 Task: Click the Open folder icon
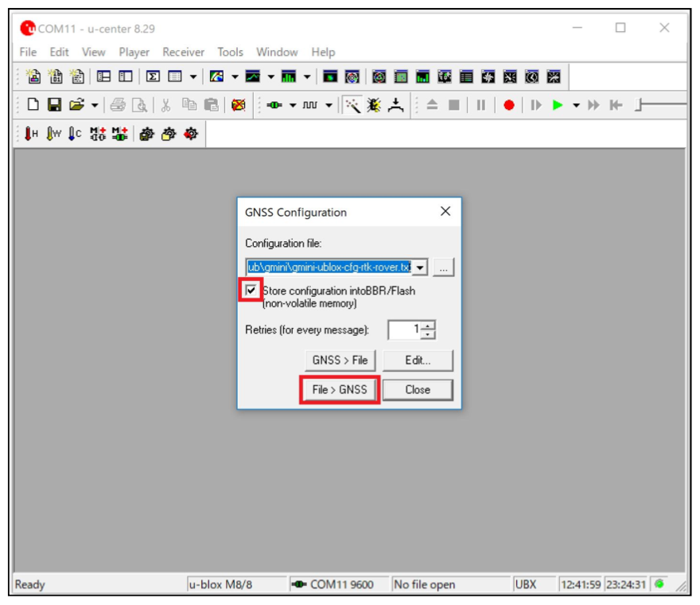(77, 105)
